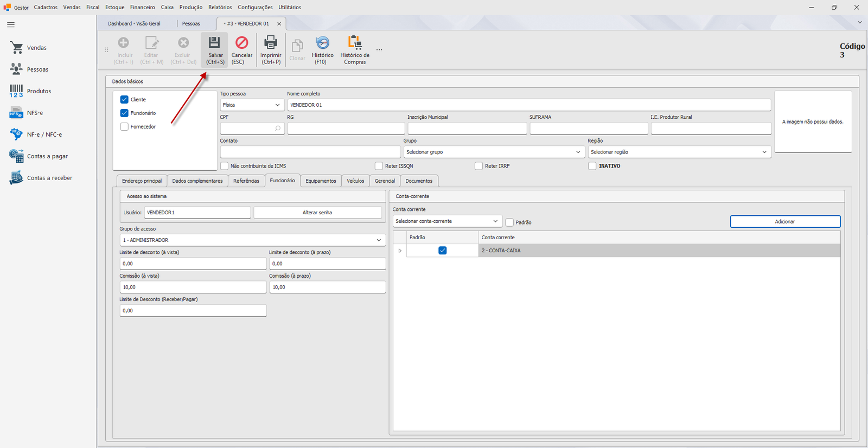The height and width of the screenshot is (448, 868).
Task: Click the Adicionar button
Action: tap(785, 221)
